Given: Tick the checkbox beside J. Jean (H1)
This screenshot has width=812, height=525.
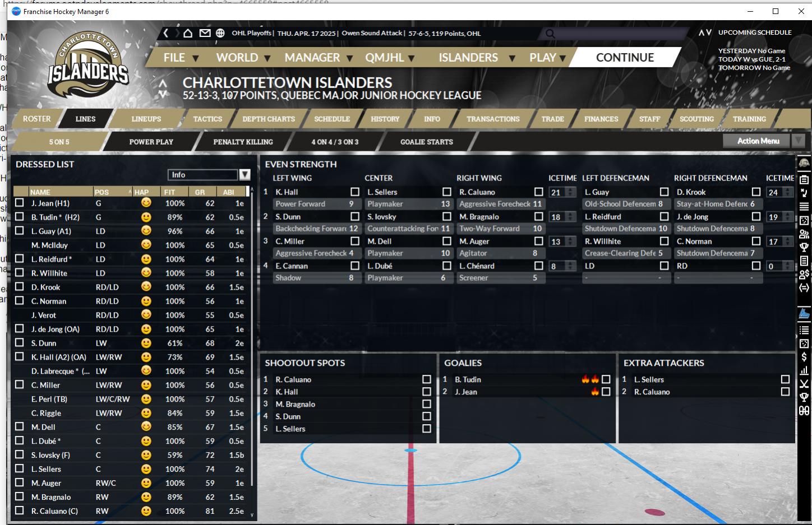Looking at the screenshot, I should click(20, 203).
